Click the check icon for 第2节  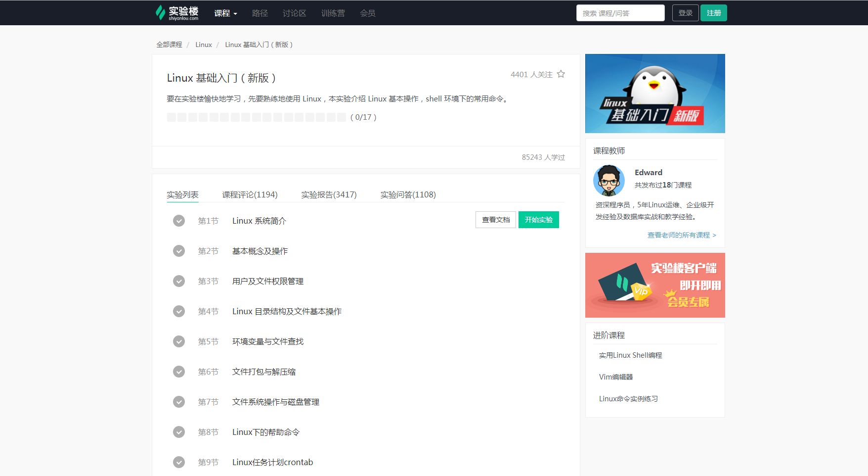179,251
